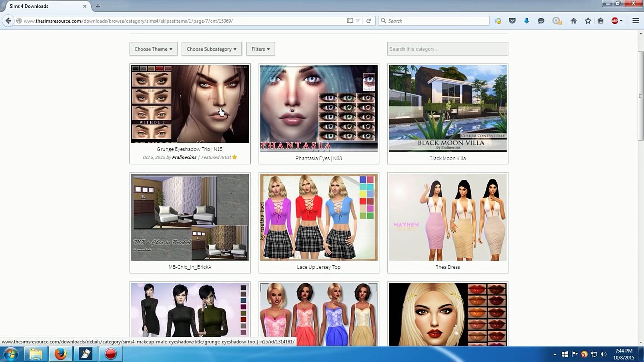Show the bookmarks list
The width and height of the screenshot is (644, 362).
coord(600,21)
